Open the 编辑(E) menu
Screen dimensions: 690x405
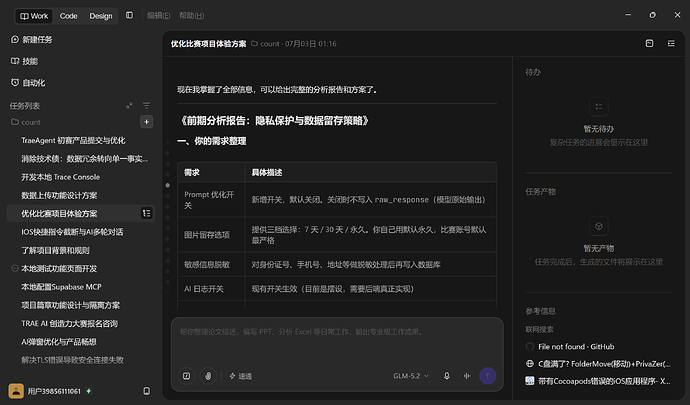[x=158, y=16]
